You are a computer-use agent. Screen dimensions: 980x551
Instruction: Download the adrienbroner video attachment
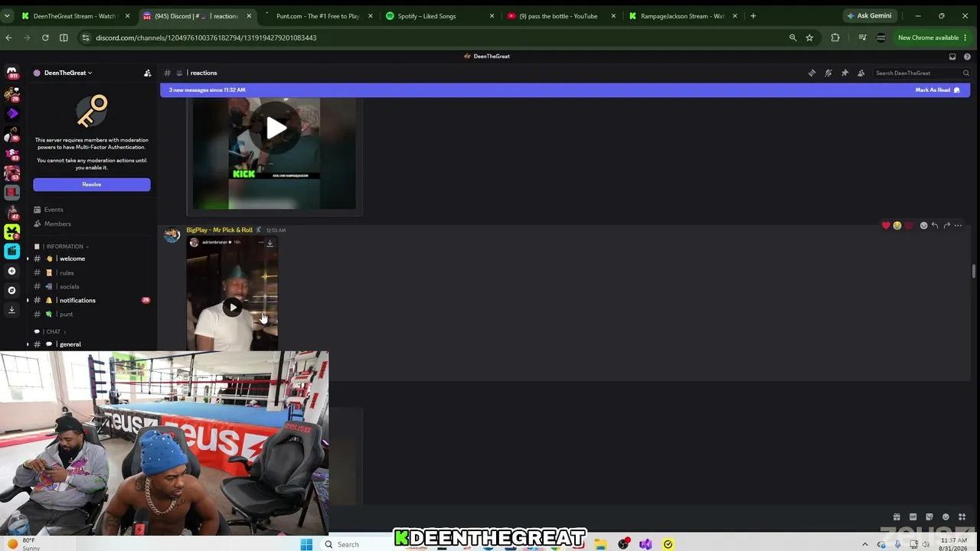[269, 243]
